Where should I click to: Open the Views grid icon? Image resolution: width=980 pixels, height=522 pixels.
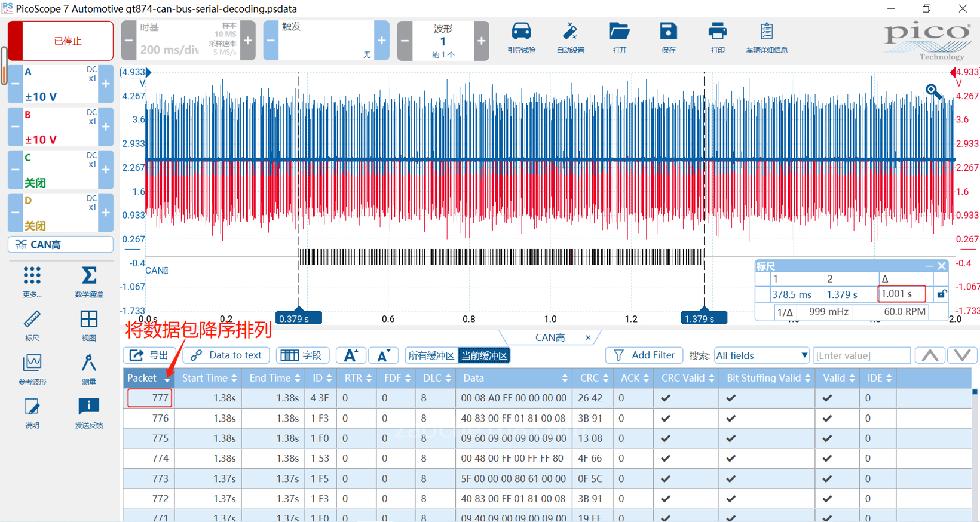(x=88, y=323)
